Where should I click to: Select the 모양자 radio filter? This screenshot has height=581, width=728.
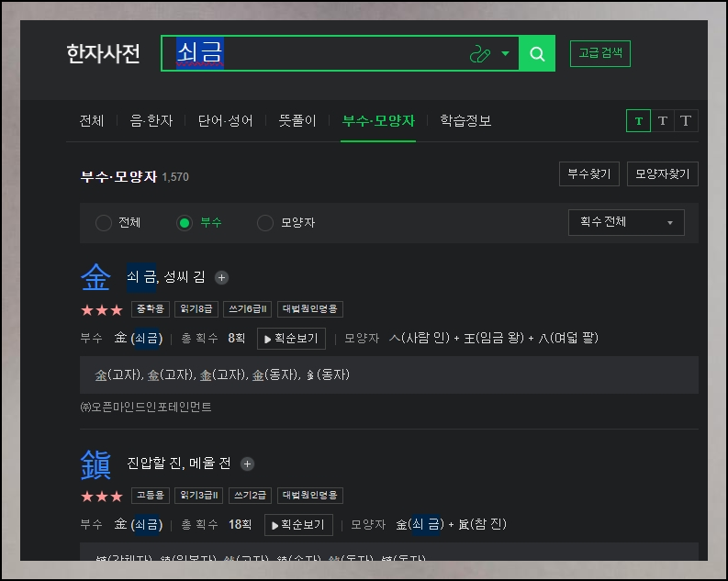click(x=265, y=223)
